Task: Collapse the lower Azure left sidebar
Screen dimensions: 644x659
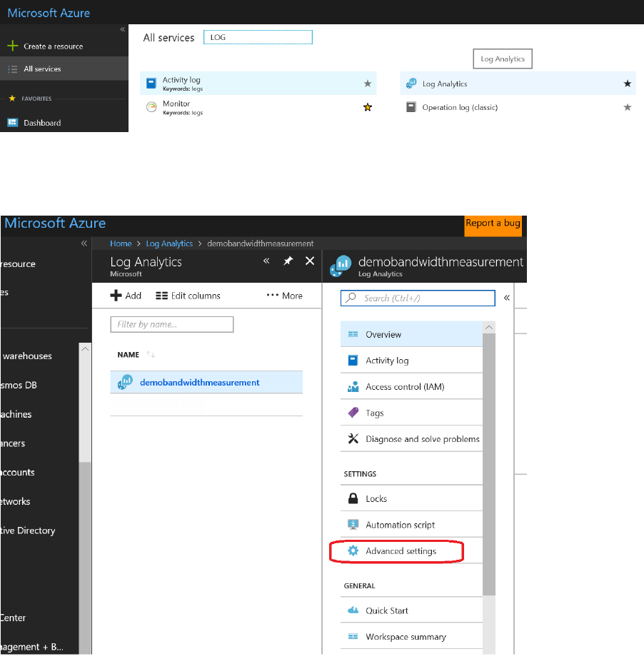Action: 84,243
